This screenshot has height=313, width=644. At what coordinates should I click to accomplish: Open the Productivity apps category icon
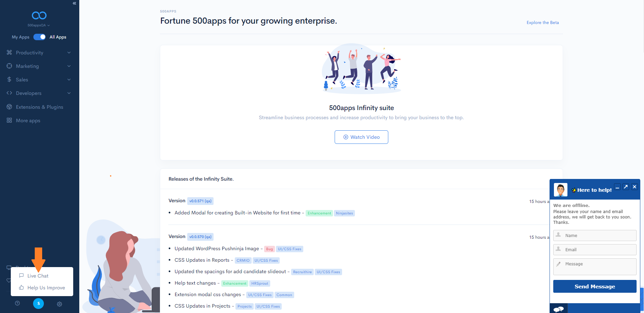click(10, 52)
